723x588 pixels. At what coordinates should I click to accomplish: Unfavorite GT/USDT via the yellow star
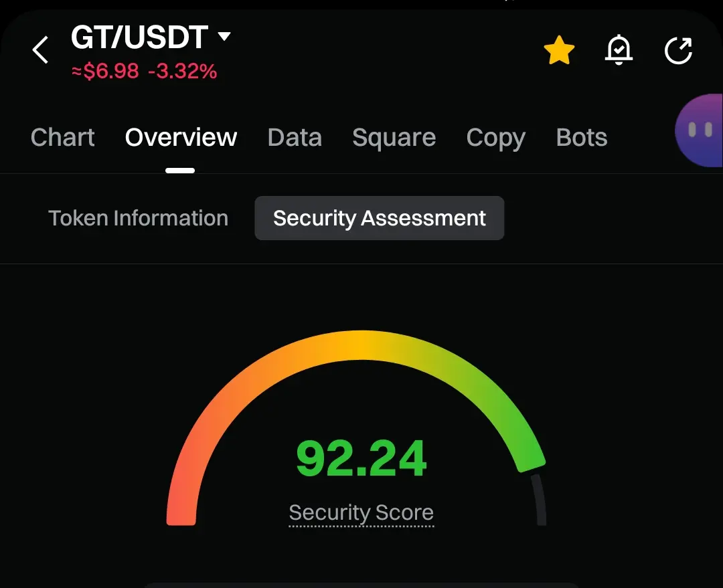click(559, 50)
